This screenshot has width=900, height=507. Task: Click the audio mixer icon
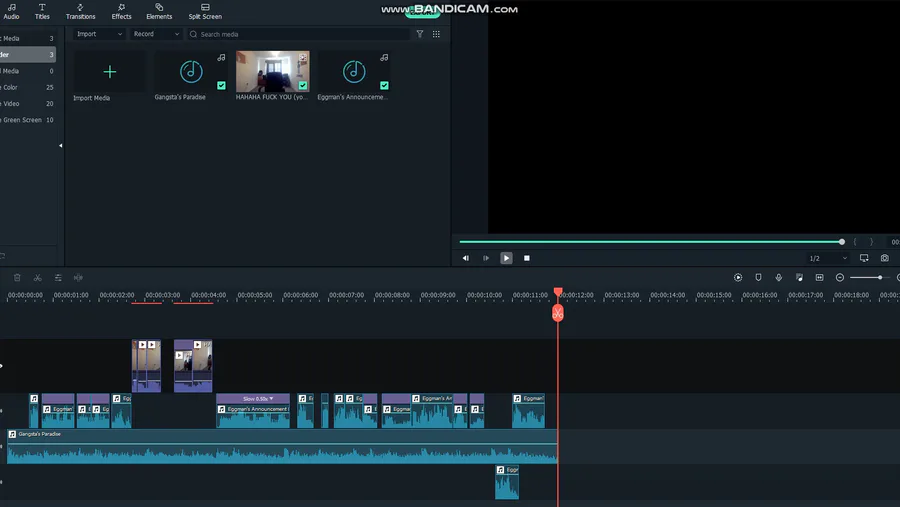pyautogui.click(x=799, y=278)
